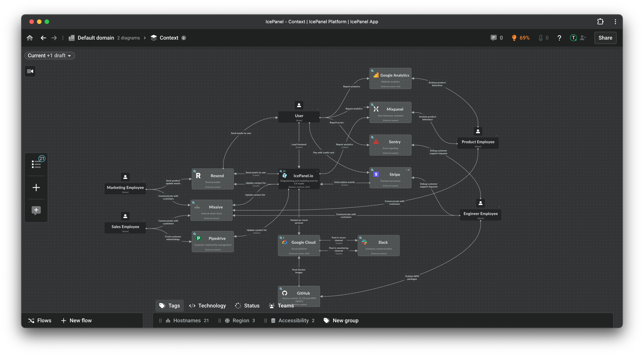Select the Status tab

tap(247, 306)
